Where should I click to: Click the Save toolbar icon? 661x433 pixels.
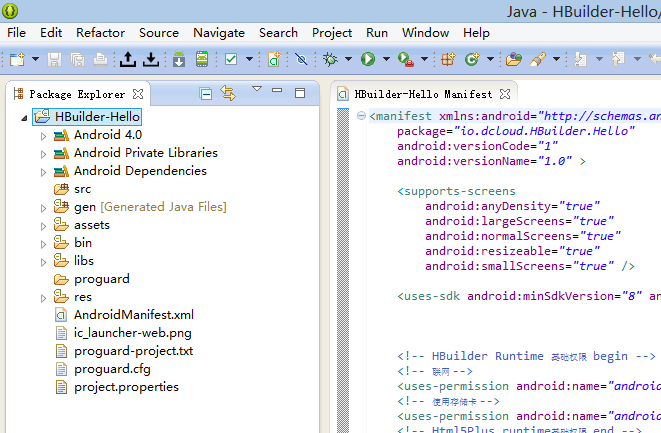pos(54,59)
